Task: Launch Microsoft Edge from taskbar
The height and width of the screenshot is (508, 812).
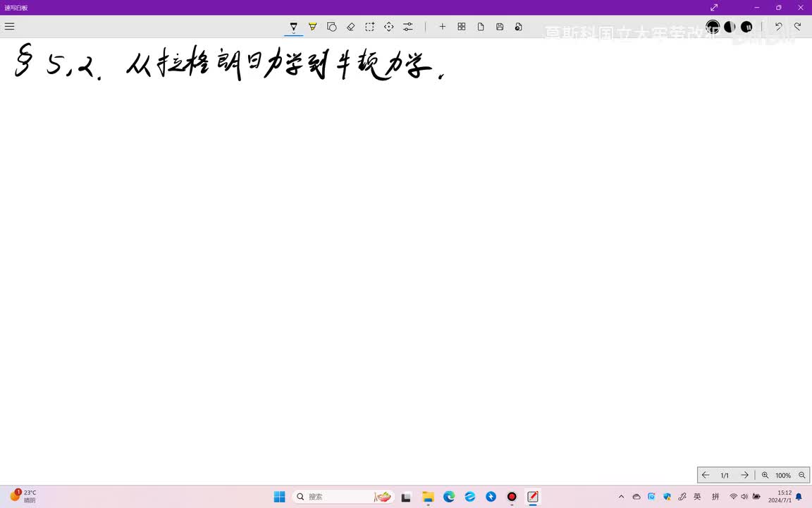Action: pos(449,497)
